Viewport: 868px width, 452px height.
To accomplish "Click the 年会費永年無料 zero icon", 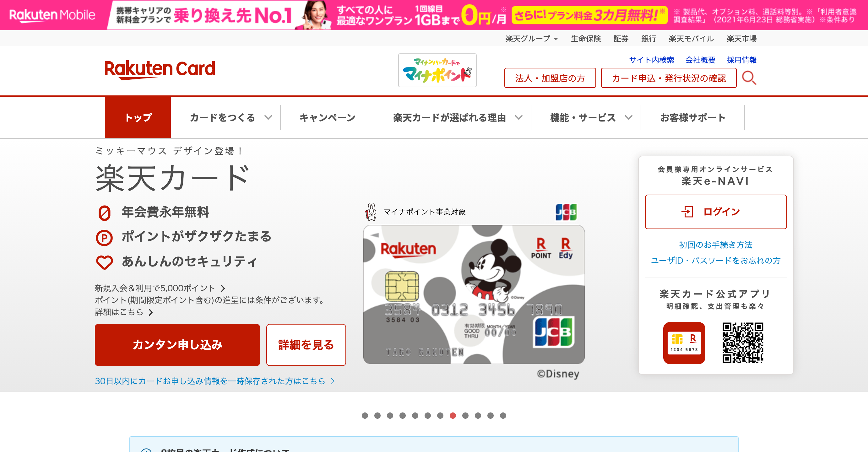I will pos(105,213).
